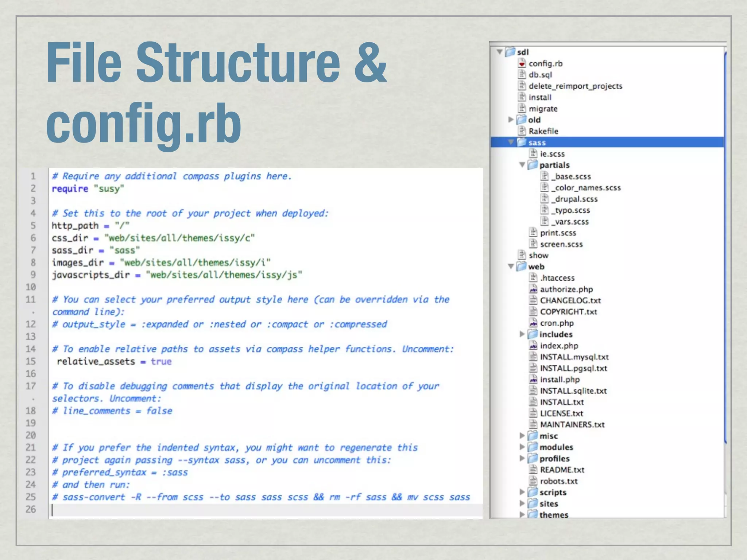Collapse the sass folder triangle
747x560 pixels.
click(x=511, y=142)
